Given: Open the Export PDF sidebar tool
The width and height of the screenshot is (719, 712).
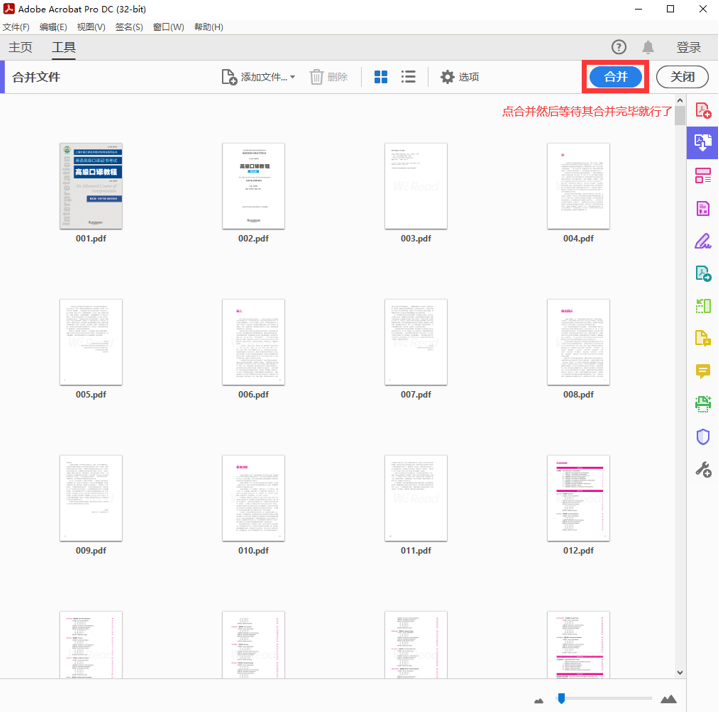Looking at the screenshot, I should [x=702, y=273].
